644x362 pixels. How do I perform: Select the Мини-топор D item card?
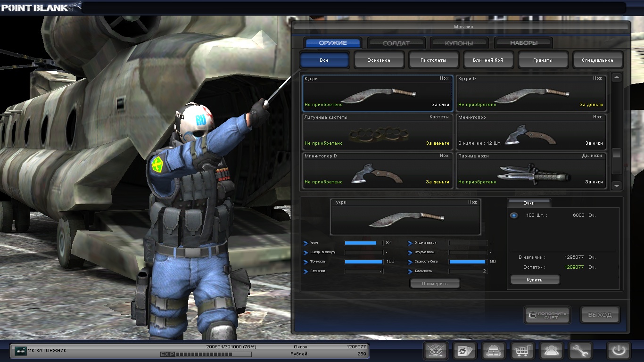point(378,170)
